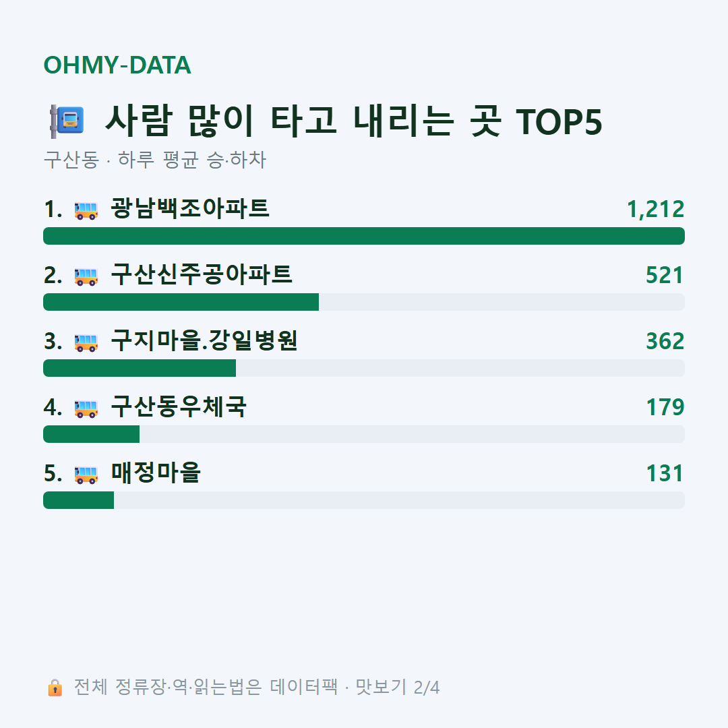The height and width of the screenshot is (728, 728).
Task: Click the progress bar under 구지마을.강일병원
Action: 364,368
